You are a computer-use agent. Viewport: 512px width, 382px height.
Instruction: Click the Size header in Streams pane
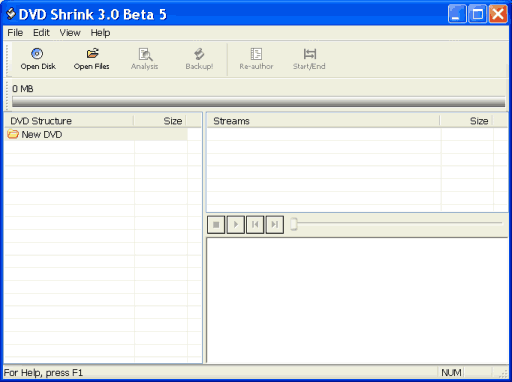click(x=466, y=121)
